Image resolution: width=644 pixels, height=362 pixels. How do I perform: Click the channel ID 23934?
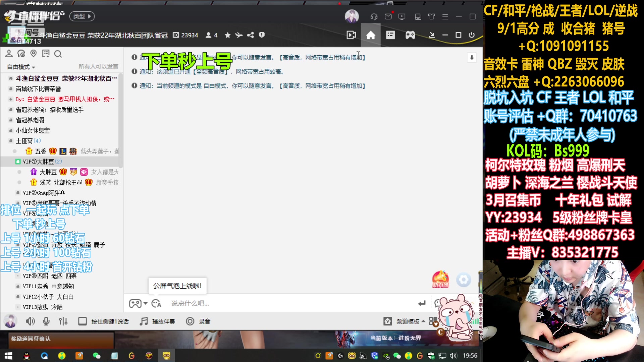click(x=185, y=35)
